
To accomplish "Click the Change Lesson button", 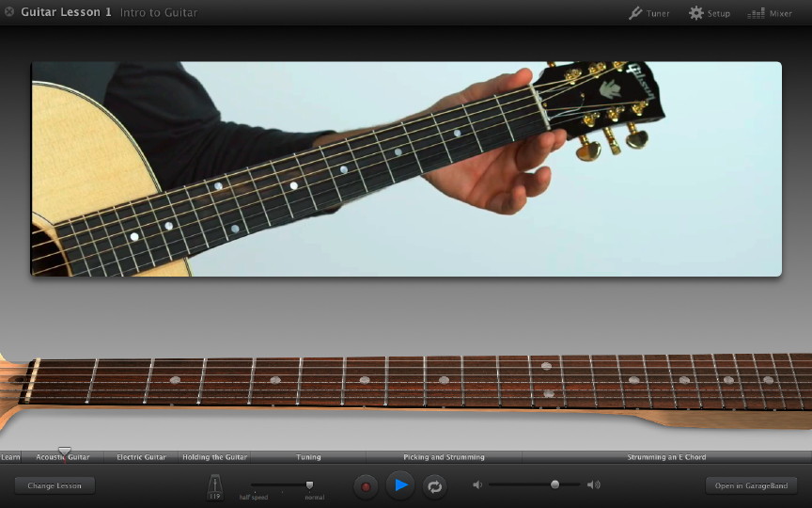I will coord(55,485).
